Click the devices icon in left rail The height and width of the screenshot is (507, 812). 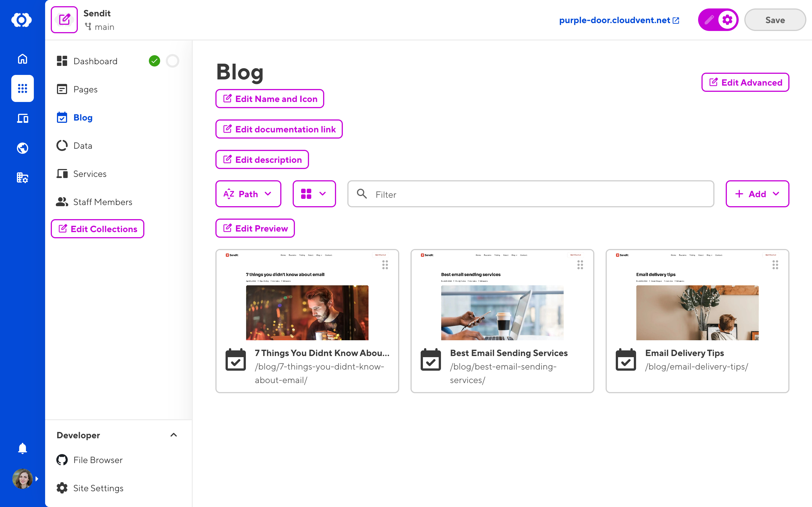(23, 118)
